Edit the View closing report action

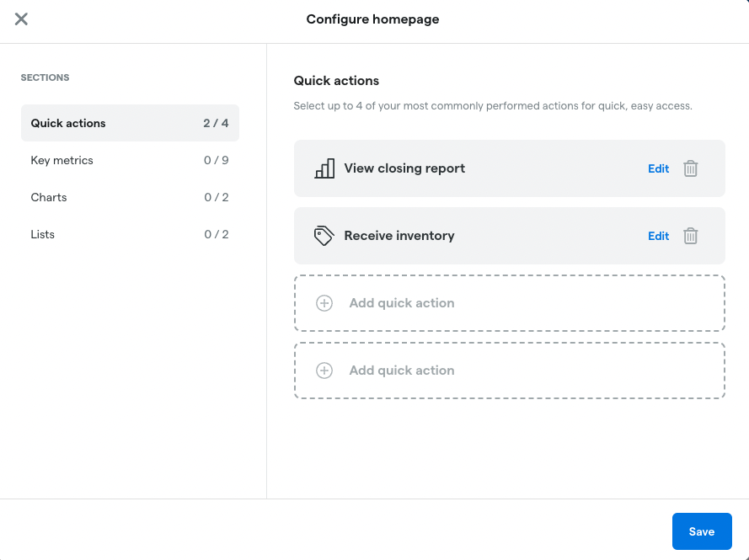[x=658, y=168]
